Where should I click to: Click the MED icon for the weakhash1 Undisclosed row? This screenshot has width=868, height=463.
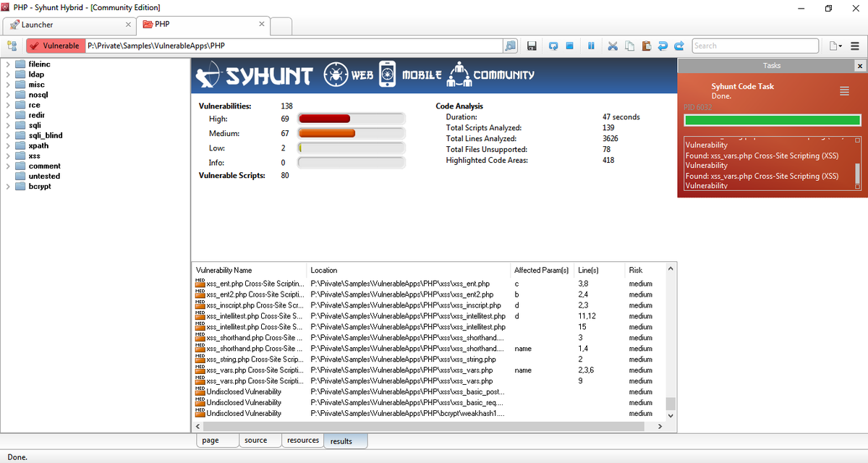pyautogui.click(x=200, y=412)
